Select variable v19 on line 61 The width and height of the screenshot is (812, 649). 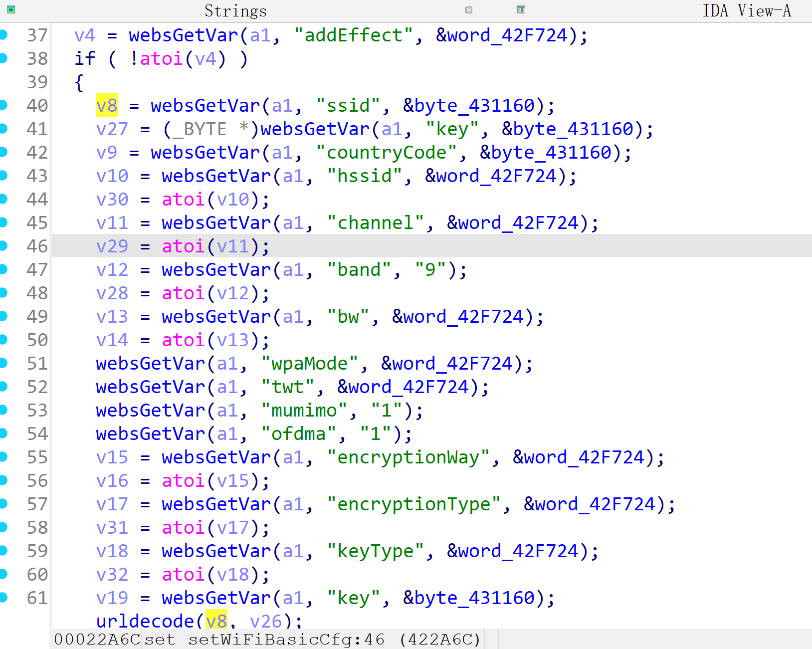pyautogui.click(x=112, y=598)
